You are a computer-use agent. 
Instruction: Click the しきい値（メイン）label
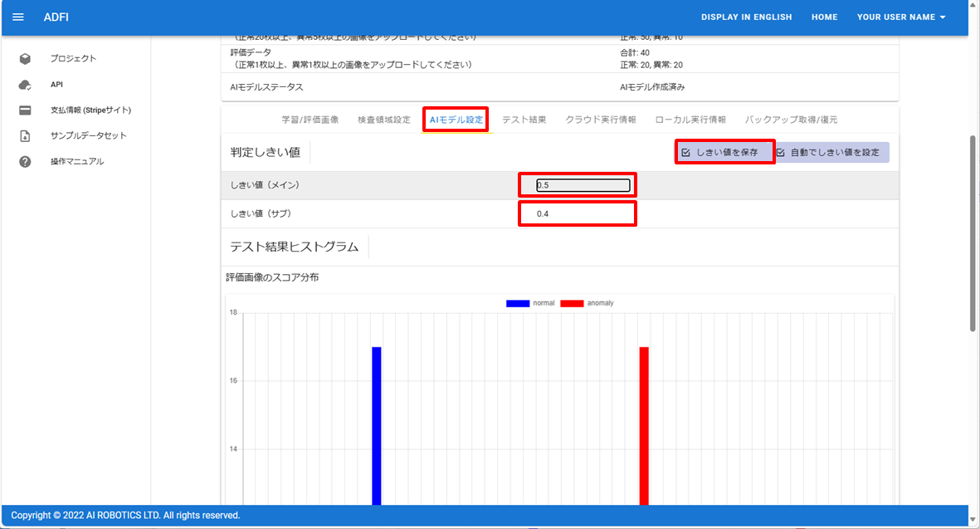pos(265,185)
